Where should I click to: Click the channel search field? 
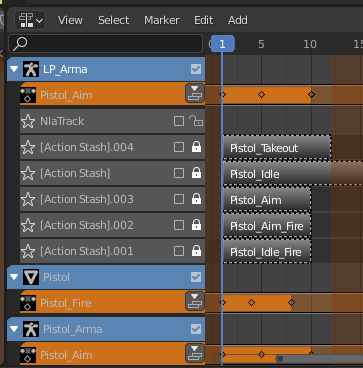105,44
